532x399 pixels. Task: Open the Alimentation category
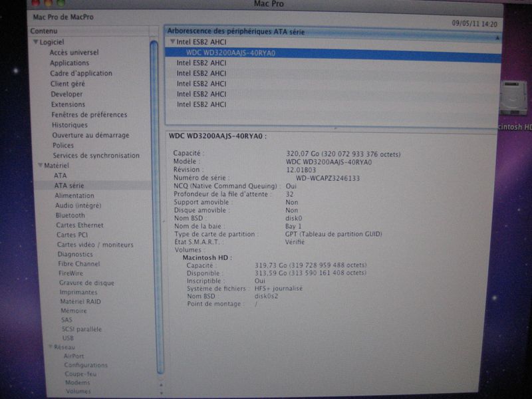click(74, 196)
